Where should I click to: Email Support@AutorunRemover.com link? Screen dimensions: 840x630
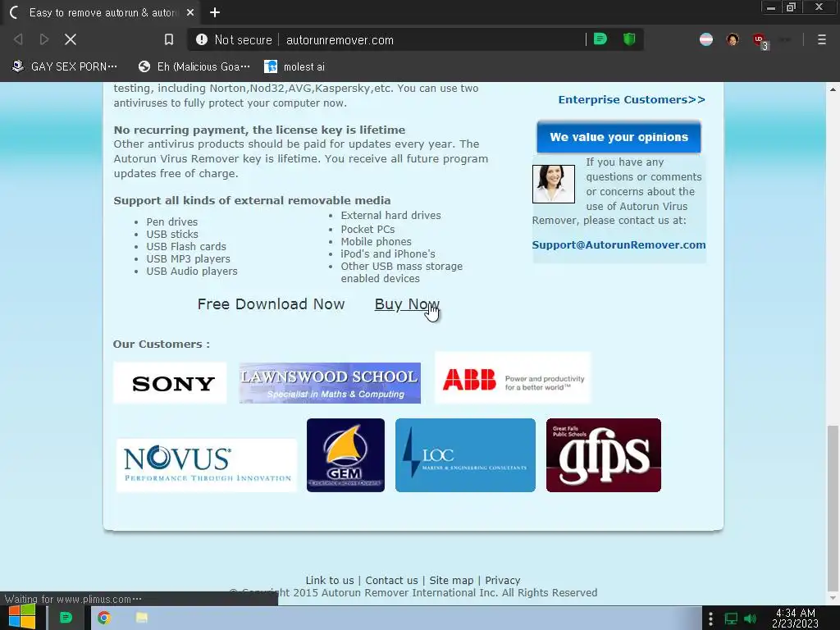coord(619,244)
